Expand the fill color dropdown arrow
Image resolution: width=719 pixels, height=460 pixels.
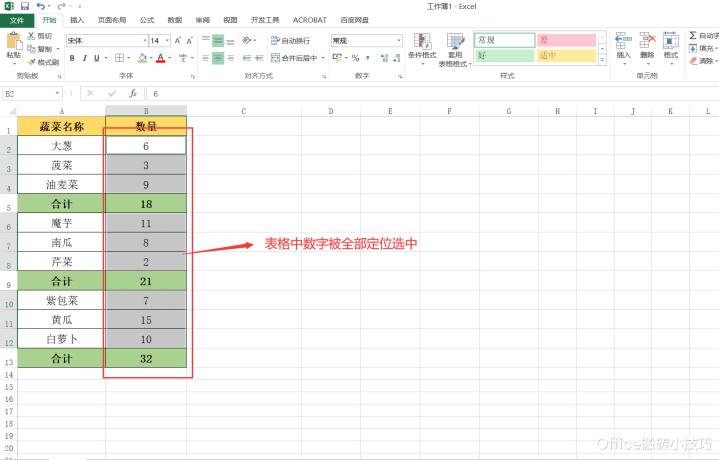click(151, 58)
